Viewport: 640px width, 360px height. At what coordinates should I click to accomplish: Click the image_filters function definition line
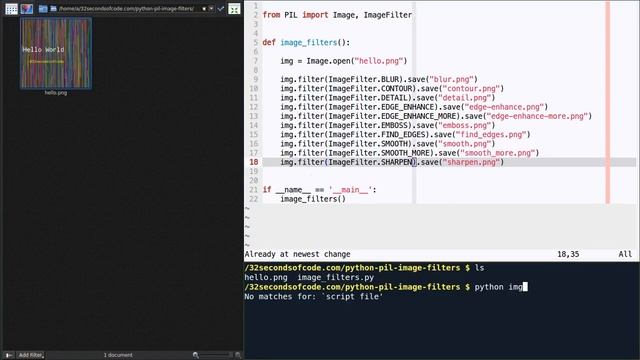click(x=306, y=42)
